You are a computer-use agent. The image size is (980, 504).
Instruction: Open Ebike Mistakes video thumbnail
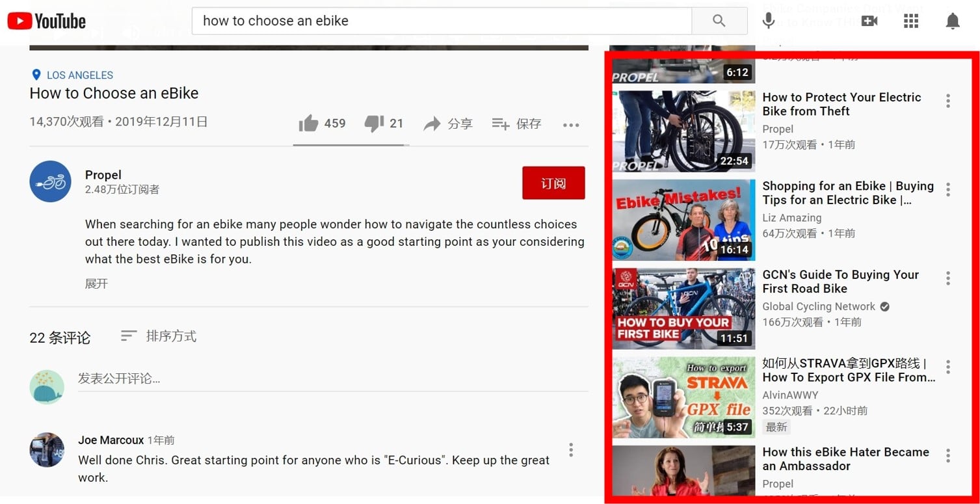pos(683,220)
